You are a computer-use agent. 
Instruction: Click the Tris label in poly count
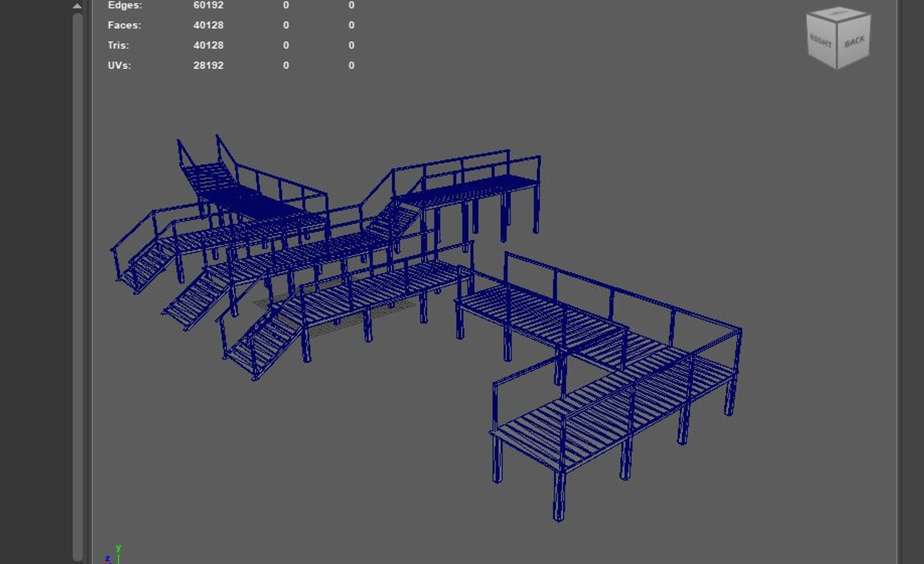pos(118,45)
